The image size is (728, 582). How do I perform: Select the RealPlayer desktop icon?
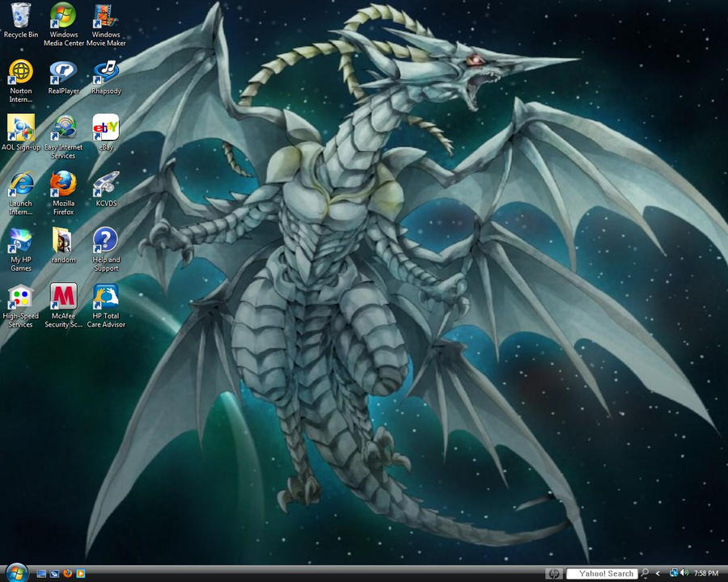point(64,77)
